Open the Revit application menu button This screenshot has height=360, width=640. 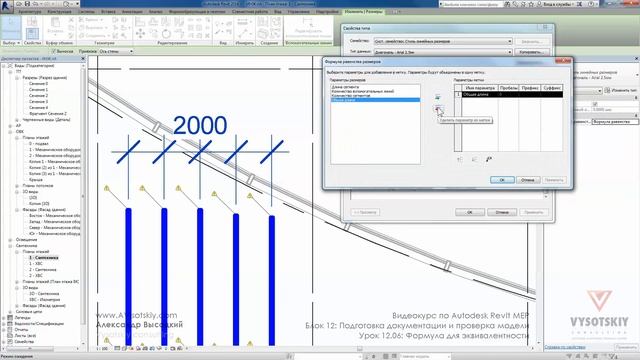coord(6,6)
